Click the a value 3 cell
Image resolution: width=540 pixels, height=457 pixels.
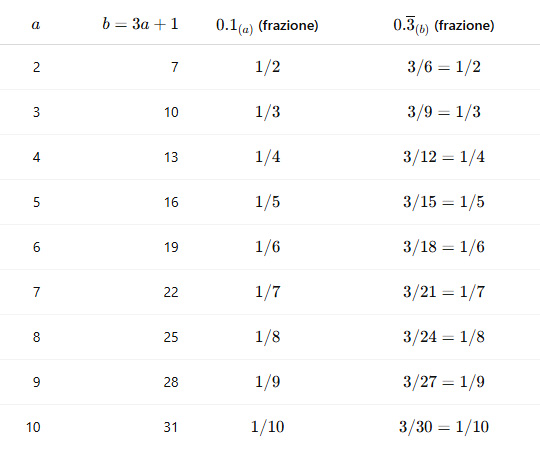click(x=37, y=112)
